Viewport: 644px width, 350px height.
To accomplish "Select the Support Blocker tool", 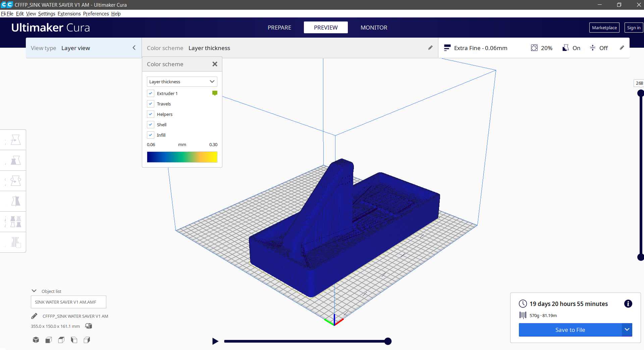I will pos(15,242).
